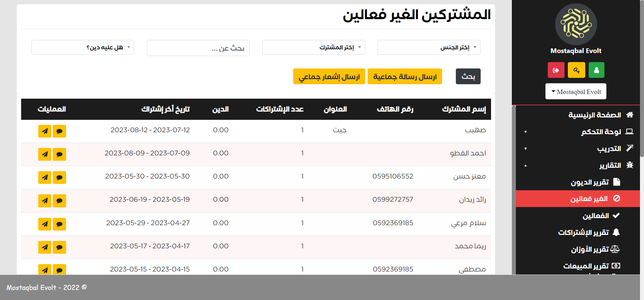Click ارسال رسالة جماعية button
This screenshot has height=300, width=644.
405,77
